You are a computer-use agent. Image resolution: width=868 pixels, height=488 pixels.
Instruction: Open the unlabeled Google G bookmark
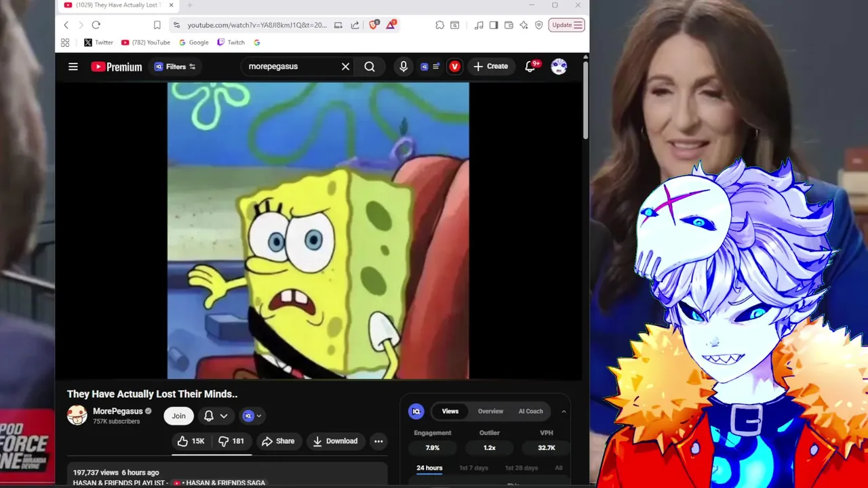tap(257, 42)
